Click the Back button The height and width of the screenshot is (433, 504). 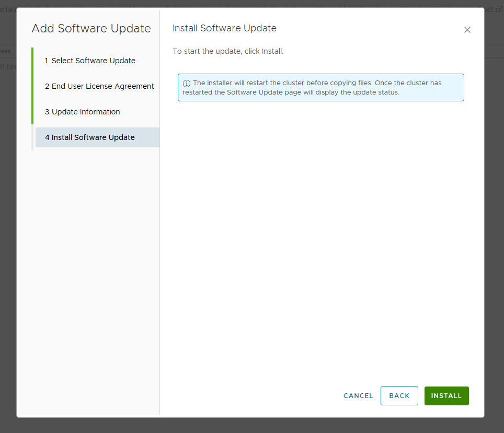[x=399, y=396]
